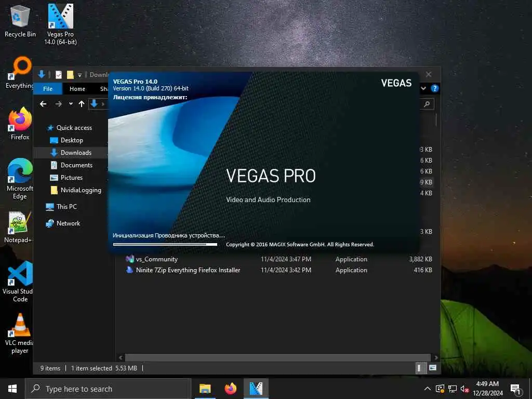Open the clock and calendar flyout
Screen dimensions: 532x399
pyautogui.click(x=487, y=389)
